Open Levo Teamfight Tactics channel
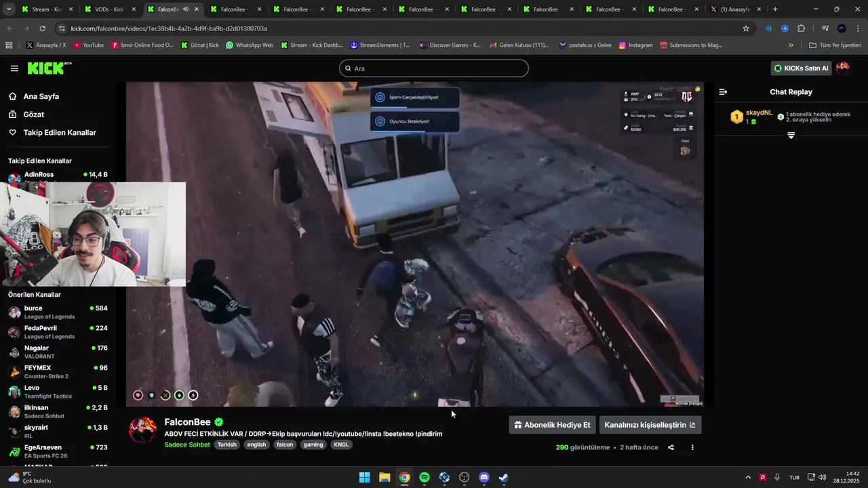Image resolution: width=868 pixels, height=488 pixels. point(58,392)
